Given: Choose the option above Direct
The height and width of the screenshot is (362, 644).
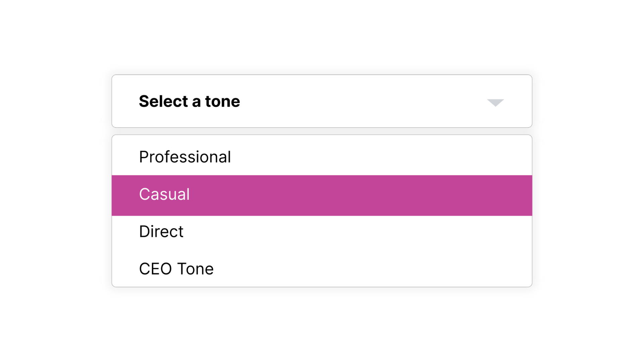Looking at the screenshot, I should pyautogui.click(x=164, y=194).
